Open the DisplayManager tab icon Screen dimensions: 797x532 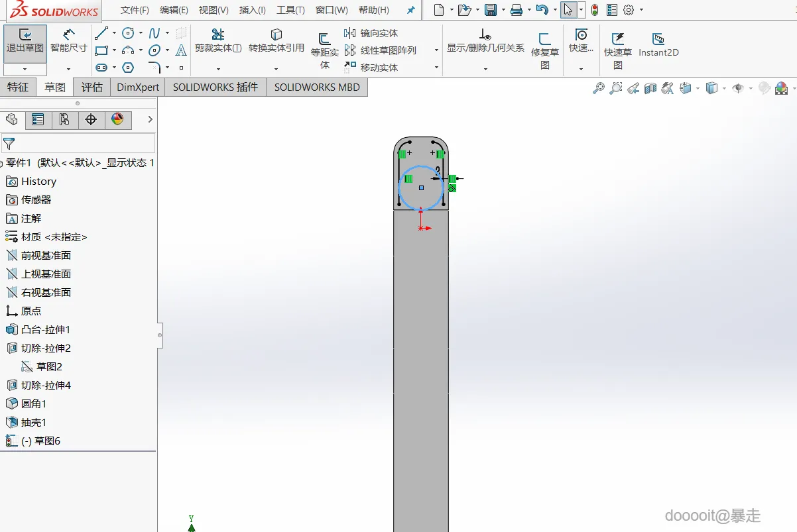coord(117,120)
